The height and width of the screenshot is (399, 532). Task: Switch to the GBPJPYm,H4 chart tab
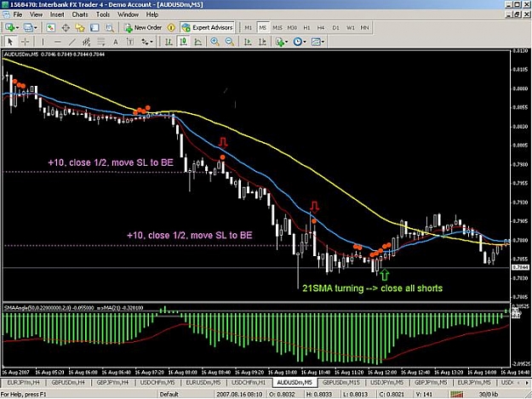point(112,382)
